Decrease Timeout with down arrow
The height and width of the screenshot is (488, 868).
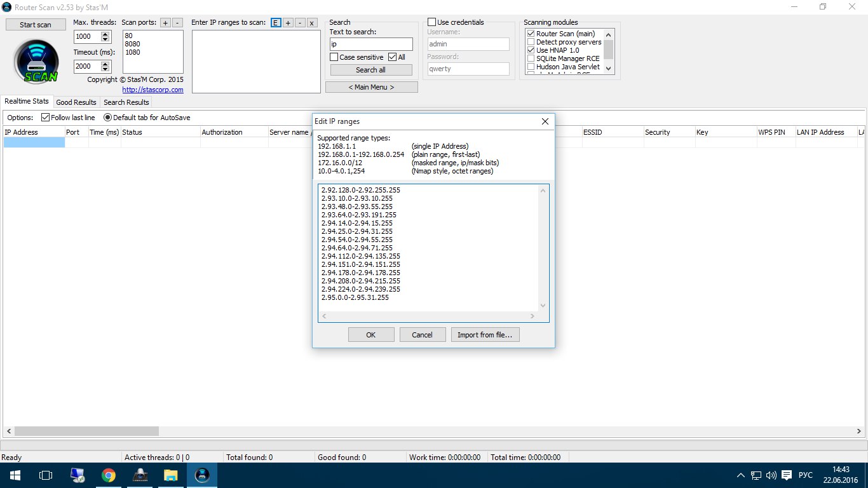click(x=105, y=69)
